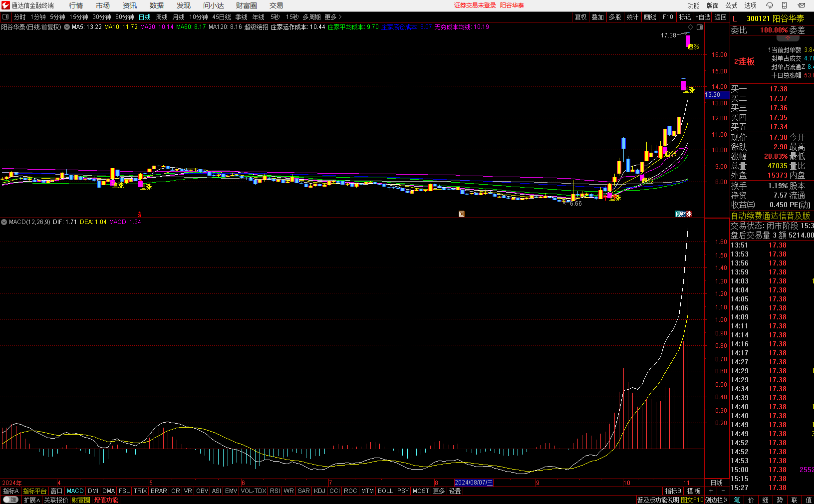814x504 pixels.
Task: Select the 细 tab icon
Action: 765,500
